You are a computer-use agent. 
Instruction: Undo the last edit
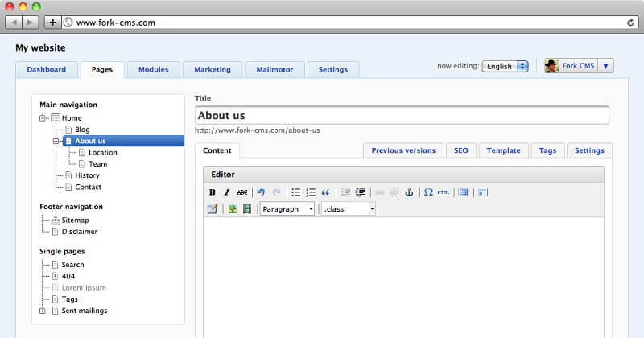pos(261,192)
